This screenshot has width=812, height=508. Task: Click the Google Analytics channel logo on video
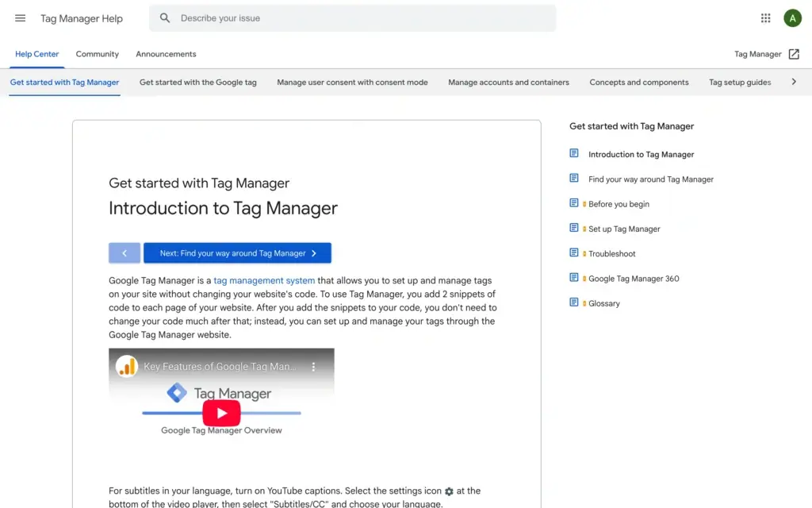click(x=126, y=367)
